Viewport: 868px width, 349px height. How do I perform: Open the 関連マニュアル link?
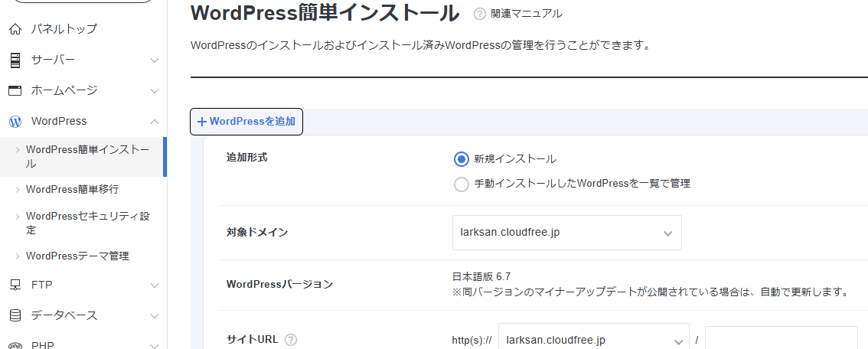pos(526,14)
